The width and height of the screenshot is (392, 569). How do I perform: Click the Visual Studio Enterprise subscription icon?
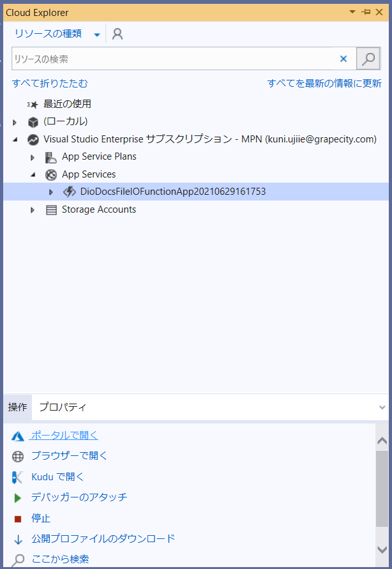click(33, 140)
